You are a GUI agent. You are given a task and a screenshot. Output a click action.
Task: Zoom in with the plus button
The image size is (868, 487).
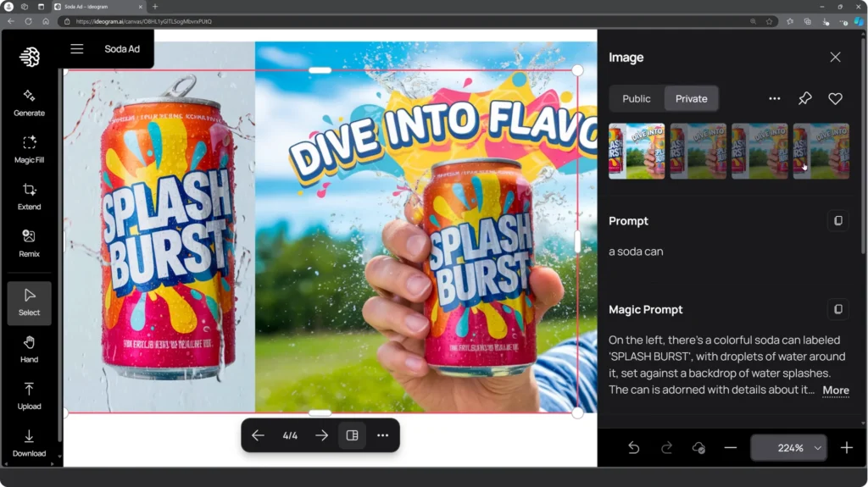tap(847, 448)
